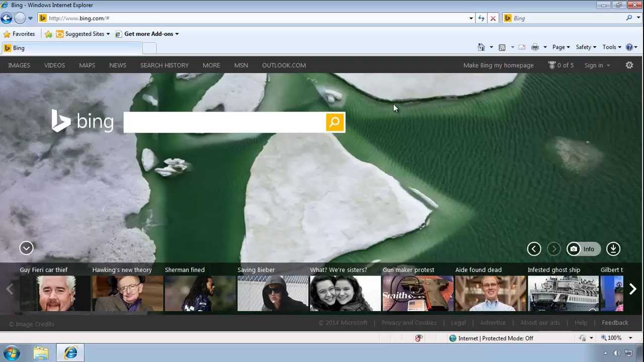Open the Gun maker protest story
Image resolution: width=644 pixels, height=362 pixels.
[418, 289]
